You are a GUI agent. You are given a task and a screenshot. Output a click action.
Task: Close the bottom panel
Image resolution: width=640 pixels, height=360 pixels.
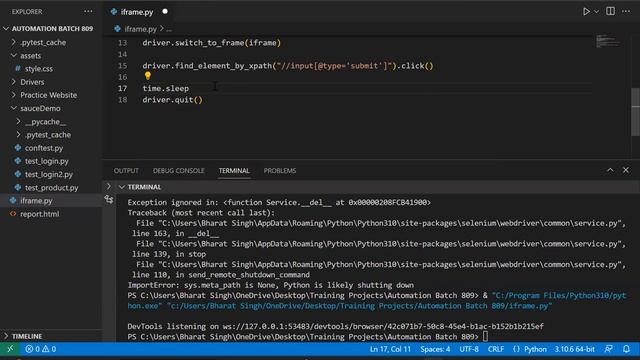(x=626, y=170)
